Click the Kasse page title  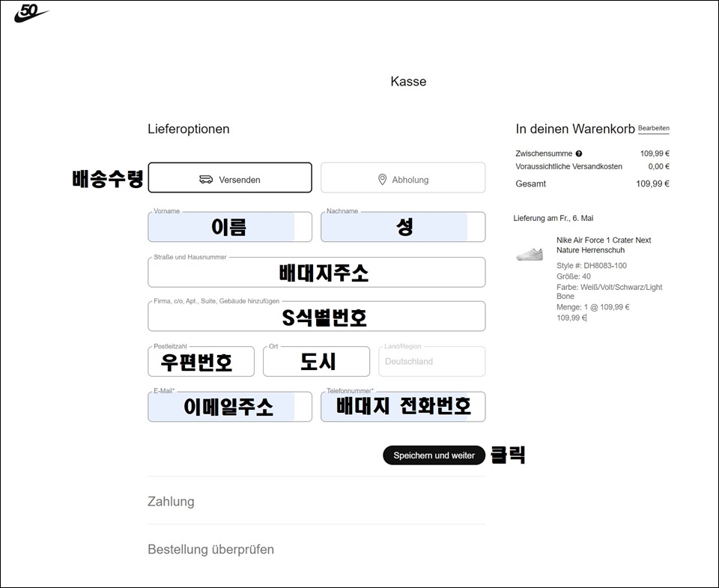[408, 82]
